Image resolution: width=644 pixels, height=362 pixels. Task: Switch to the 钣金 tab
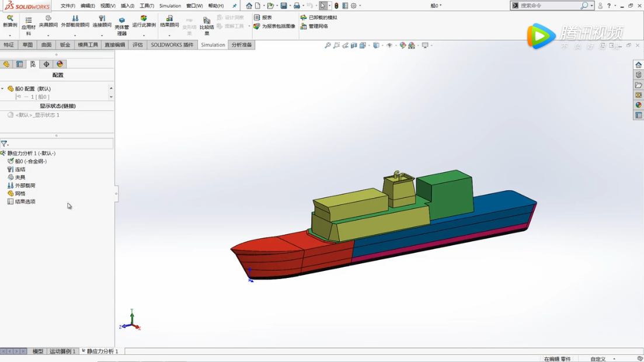[x=65, y=45]
